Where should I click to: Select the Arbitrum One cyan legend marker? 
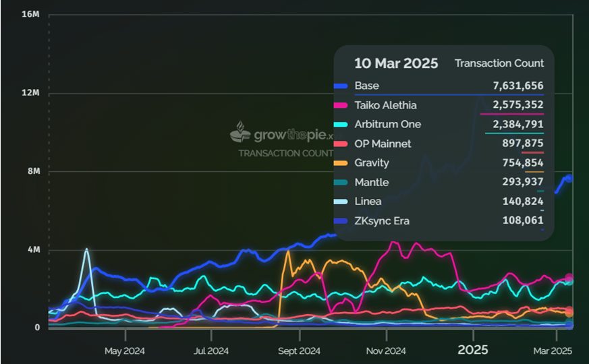click(341, 125)
